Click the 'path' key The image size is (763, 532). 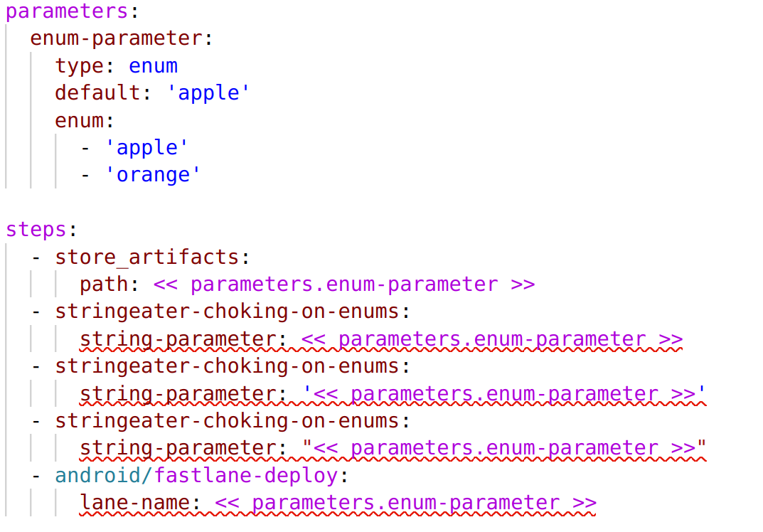(x=104, y=284)
